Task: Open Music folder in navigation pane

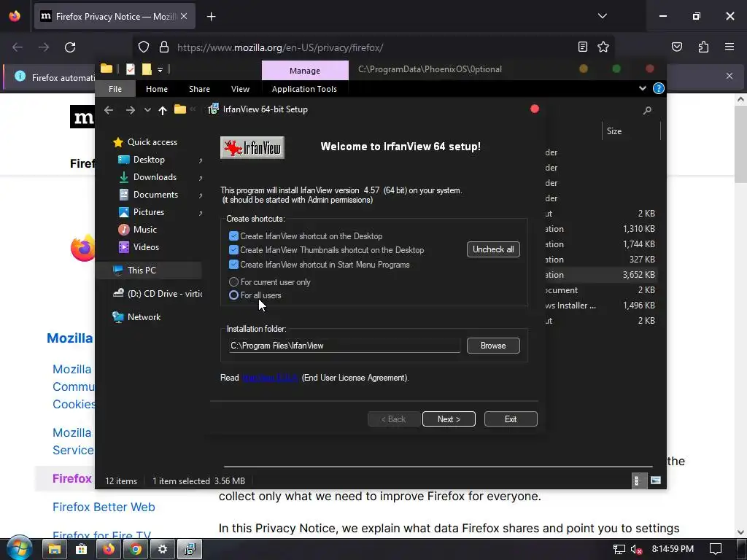Action: 137,230
